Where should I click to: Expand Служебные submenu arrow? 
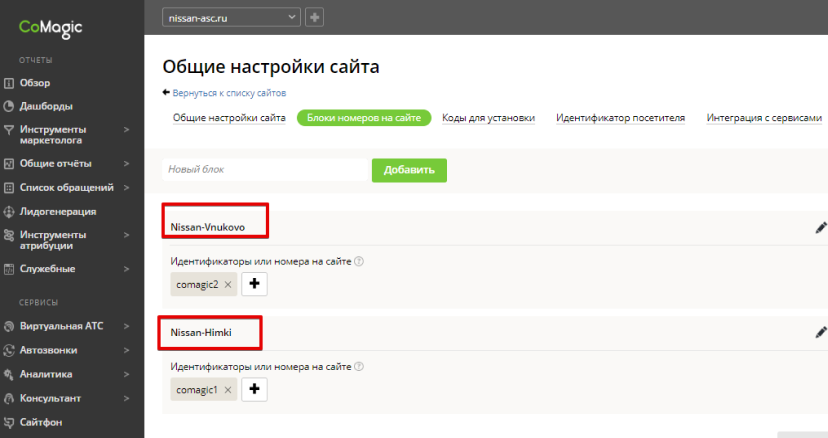coord(126,269)
